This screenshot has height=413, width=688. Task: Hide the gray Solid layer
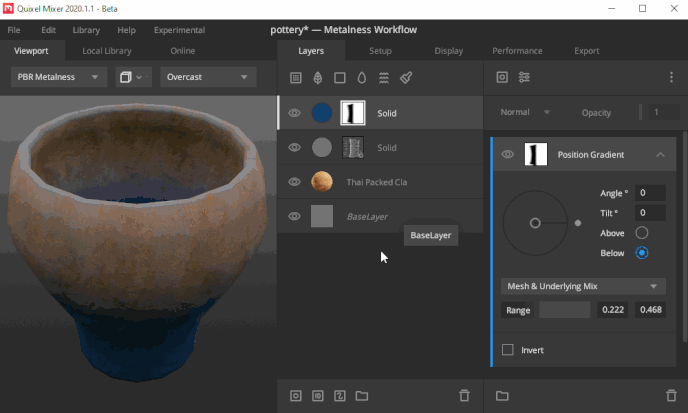[294, 147]
